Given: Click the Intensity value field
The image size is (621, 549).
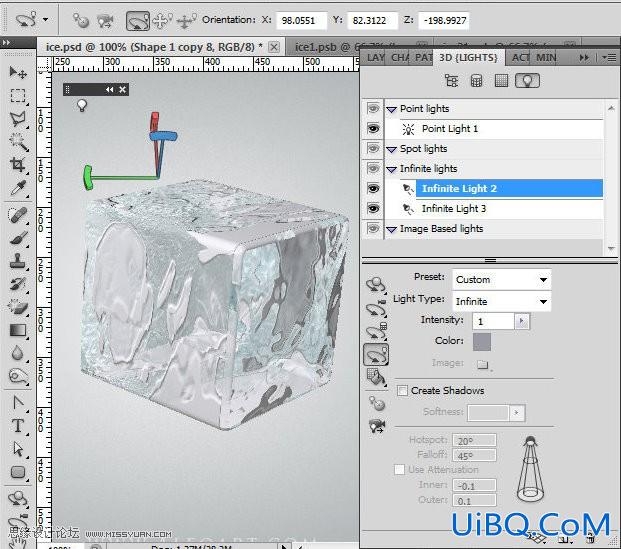Looking at the screenshot, I should 493,321.
